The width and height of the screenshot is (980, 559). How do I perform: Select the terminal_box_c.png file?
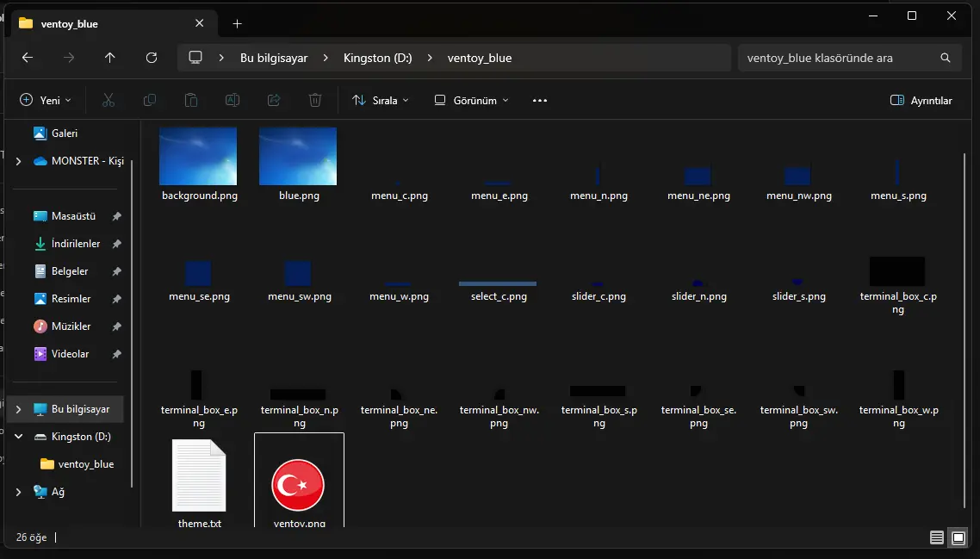[898, 284]
